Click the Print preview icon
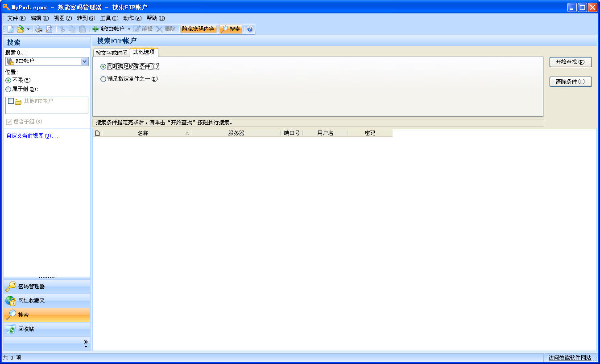The height and width of the screenshot is (364, 600). click(x=49, y=29)
